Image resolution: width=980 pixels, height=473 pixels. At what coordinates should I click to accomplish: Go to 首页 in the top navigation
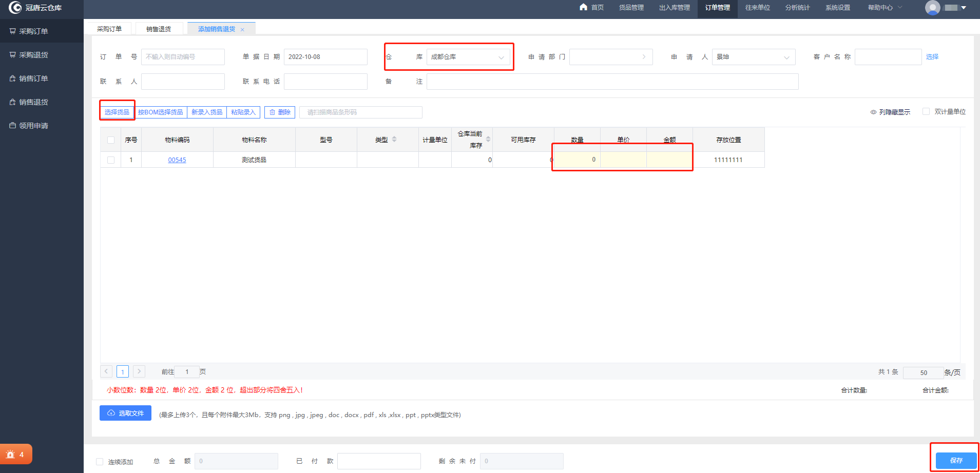click(591, 8)
